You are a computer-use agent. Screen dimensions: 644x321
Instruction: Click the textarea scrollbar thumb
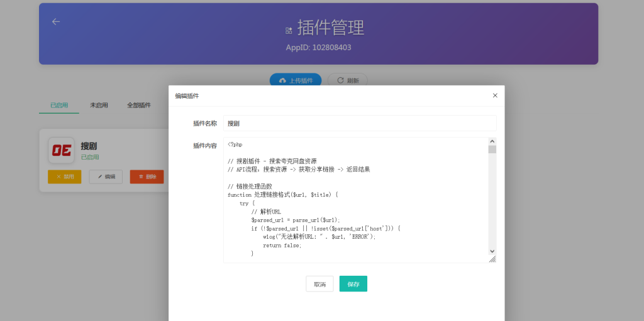tap(492, 150)
